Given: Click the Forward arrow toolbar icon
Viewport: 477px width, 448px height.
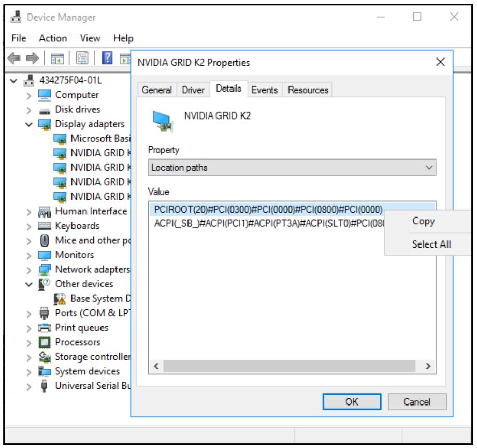Looking at the screenshot, I should click(32, 58).
